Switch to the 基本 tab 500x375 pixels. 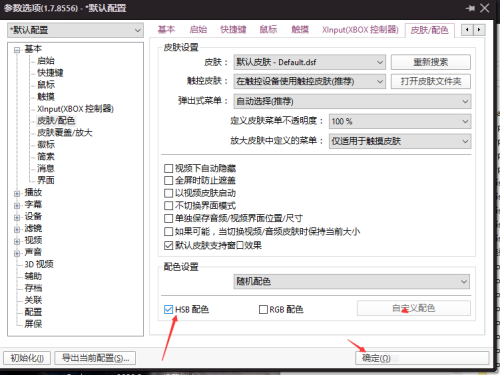[x=166, y=30]
